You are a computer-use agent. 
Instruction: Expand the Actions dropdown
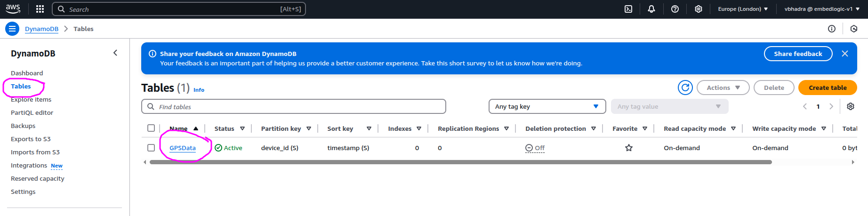click(723, 88)
